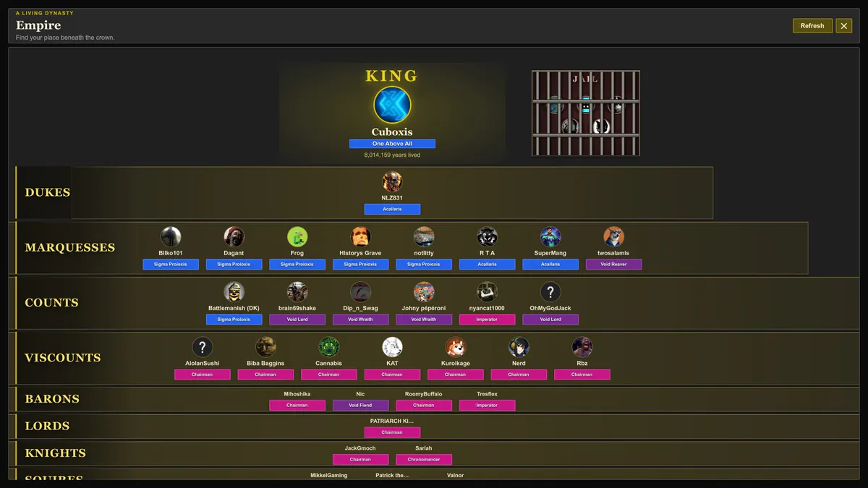Click notlitty's avatar
Viewport: 868px width, 488px height.
(x=424, y=236)
